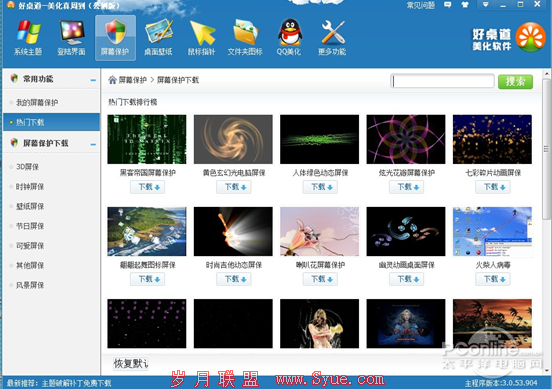The height and width of the screenshot is (389, 552).
Task: Collapse the 屏幕保护下载 sidebar section
Action: click(x=93, y=144)
